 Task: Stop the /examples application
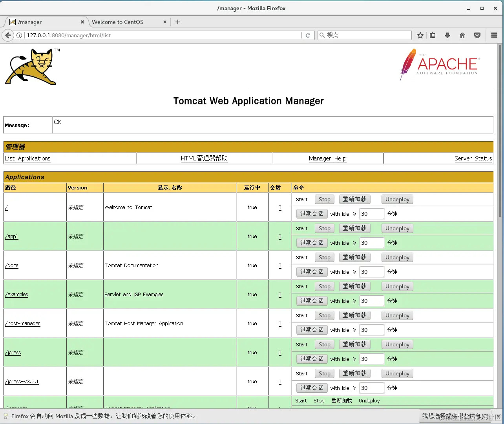coord(325,286)
